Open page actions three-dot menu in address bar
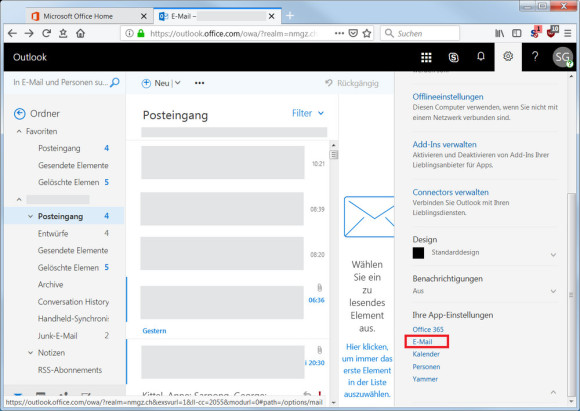This screenshot has width=580, height=411. click(339, 33)
